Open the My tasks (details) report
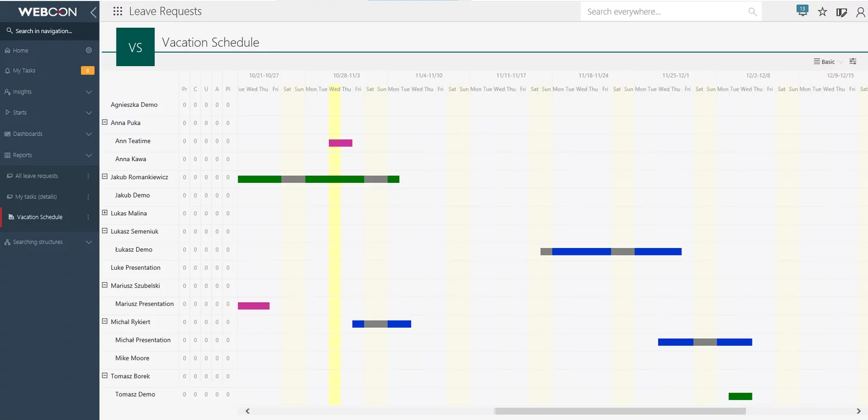 click(36, 196)
